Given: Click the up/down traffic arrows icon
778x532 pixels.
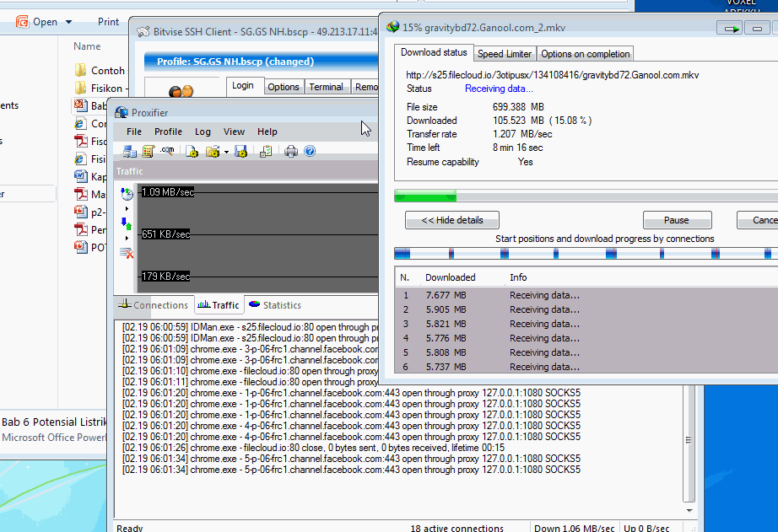Looking at the screenshot, I should coord(127,223).
